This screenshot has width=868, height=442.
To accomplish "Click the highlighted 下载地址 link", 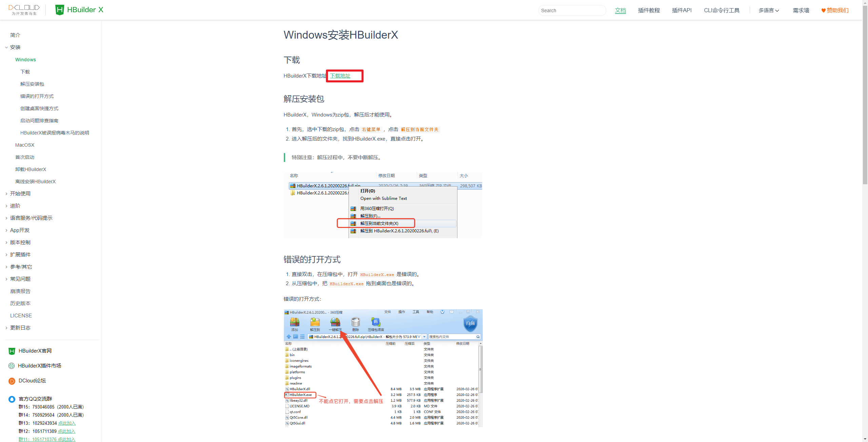I will (340, 76).
